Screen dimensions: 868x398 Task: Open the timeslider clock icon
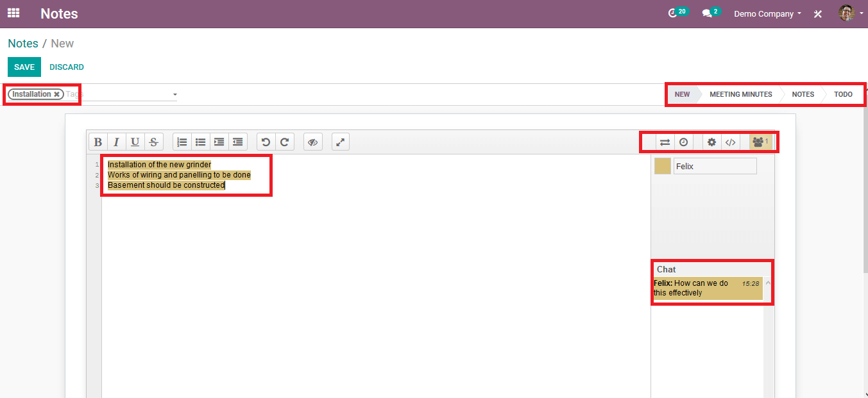[x=684, y=142]
